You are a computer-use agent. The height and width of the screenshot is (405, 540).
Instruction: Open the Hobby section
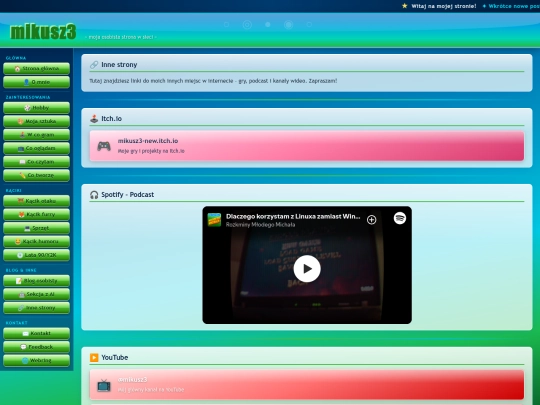coord(36,108)
